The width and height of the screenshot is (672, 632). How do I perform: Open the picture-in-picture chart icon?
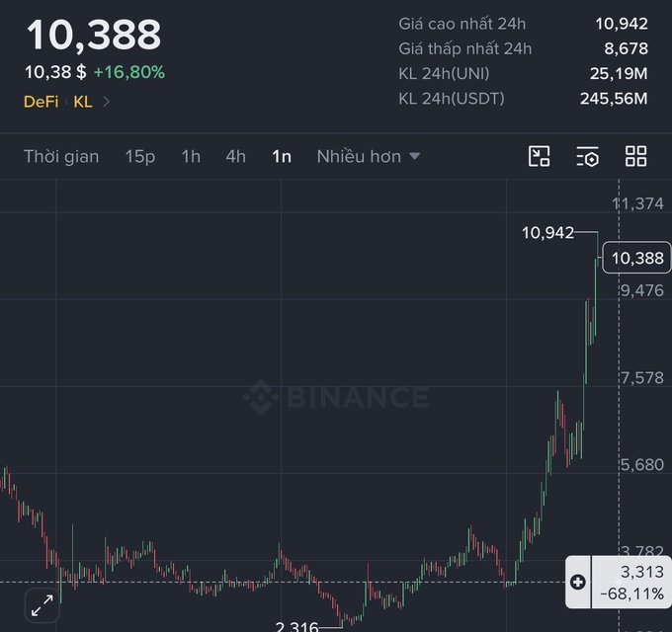coord(539,156)
